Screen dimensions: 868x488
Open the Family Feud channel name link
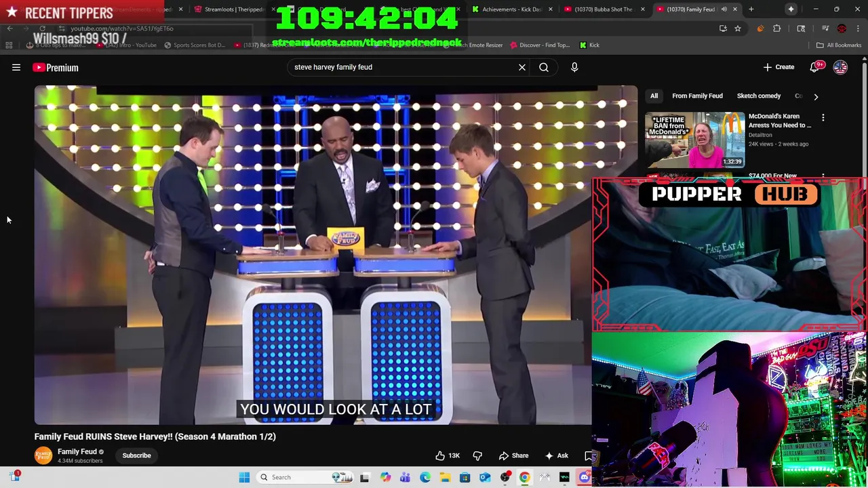tap(77, 451)
